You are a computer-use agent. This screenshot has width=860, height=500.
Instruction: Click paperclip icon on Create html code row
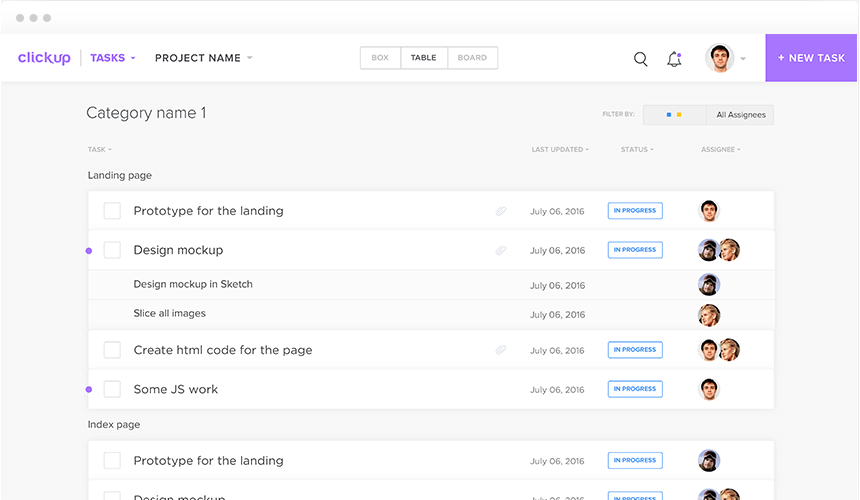[501, 350]
